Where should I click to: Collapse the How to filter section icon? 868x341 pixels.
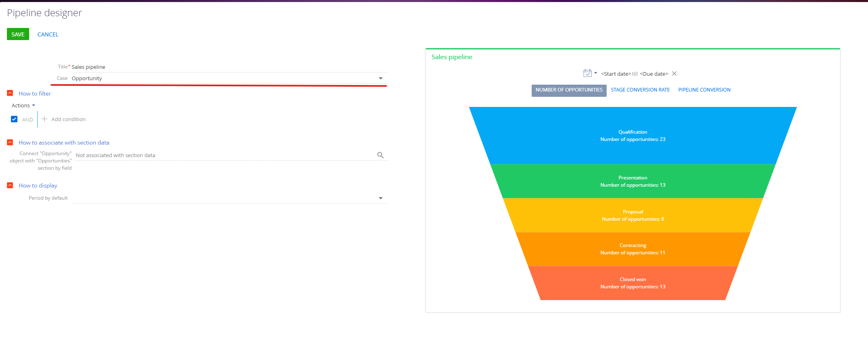10,93
